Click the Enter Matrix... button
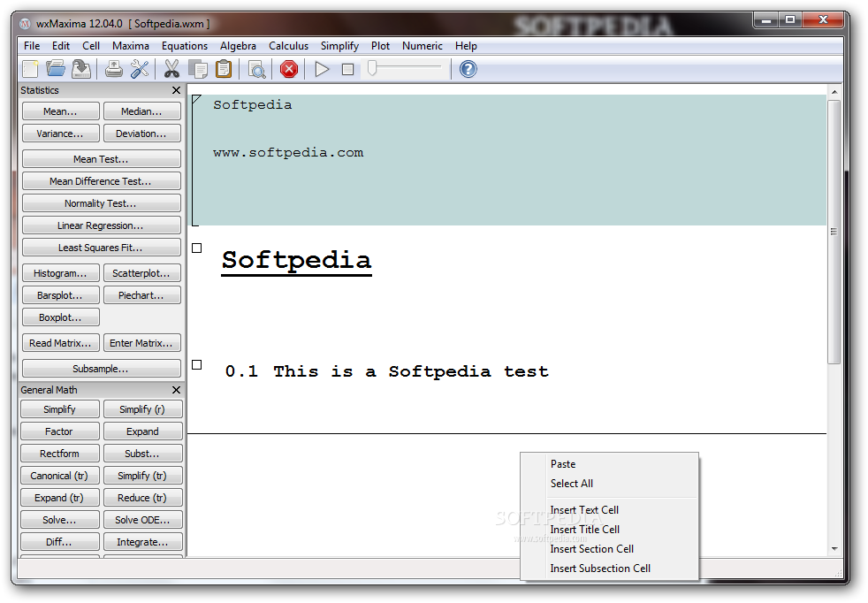This screenshot has height=603, width=868. click(142, 343)
